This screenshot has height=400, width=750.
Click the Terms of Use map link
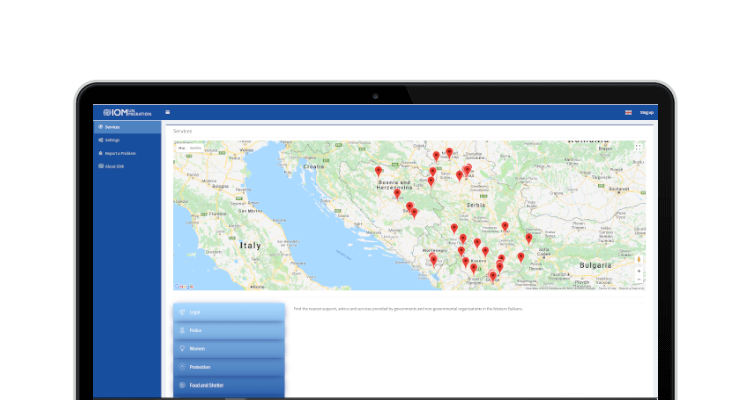tap(607, 288)
